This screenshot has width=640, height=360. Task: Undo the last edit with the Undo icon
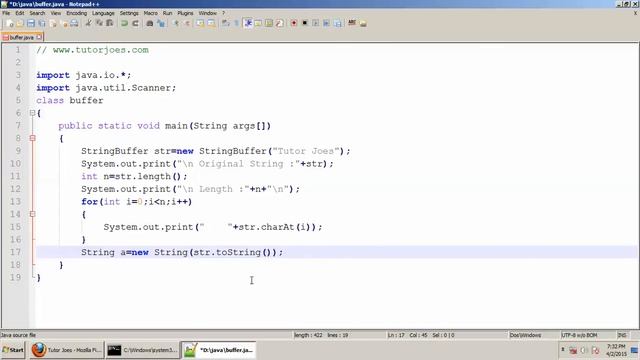click(x=124, y=23)
